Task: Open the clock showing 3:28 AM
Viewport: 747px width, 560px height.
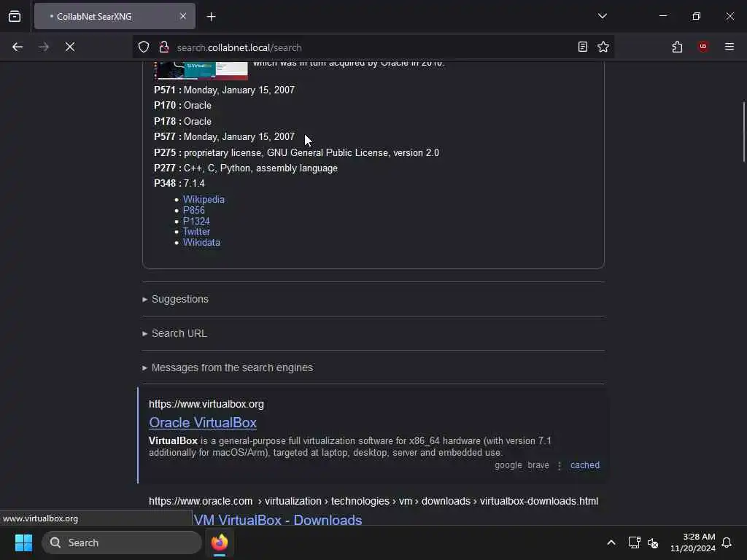Action: 692,542
